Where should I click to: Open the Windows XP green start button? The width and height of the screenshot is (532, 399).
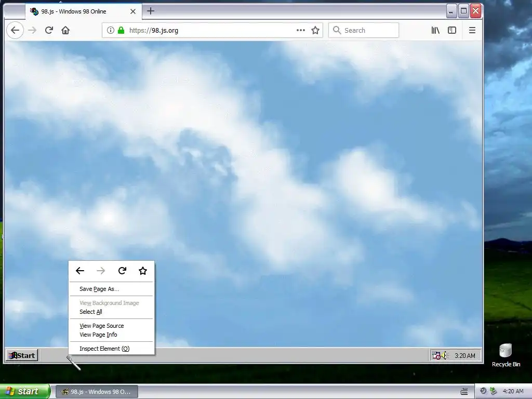(24, 391)
